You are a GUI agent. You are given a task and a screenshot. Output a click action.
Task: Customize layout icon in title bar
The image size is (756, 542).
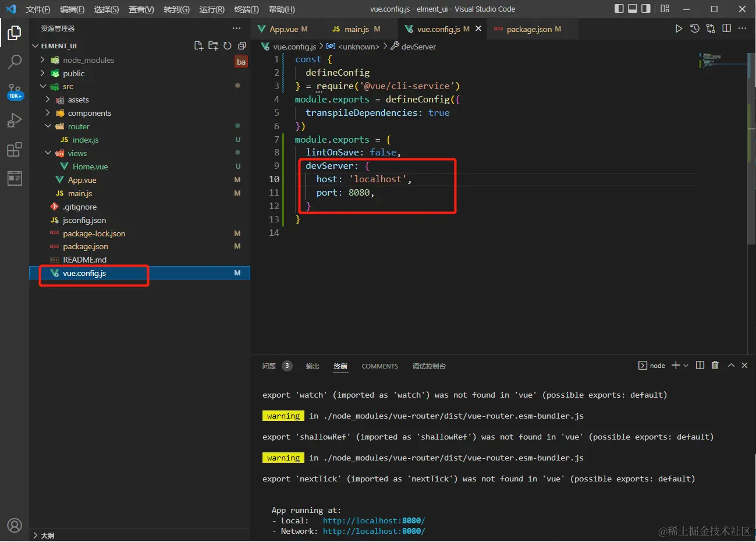point(665,9)
